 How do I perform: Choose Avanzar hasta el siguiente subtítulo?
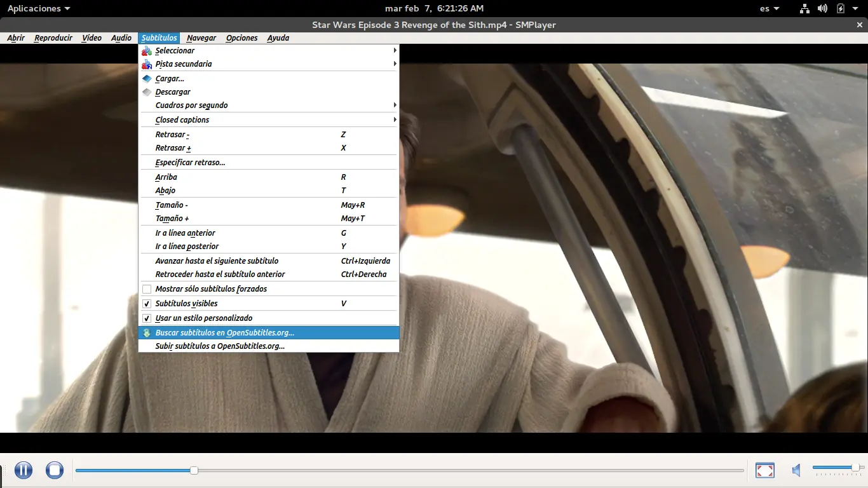pos(269,261)
